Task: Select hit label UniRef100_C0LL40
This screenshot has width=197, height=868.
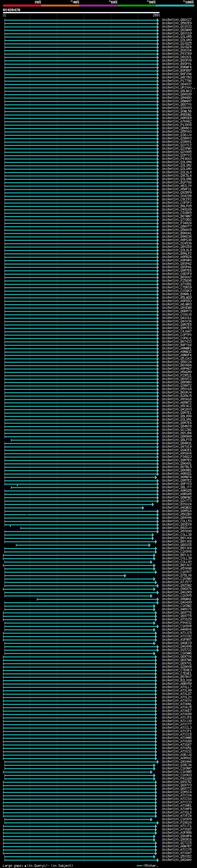Action: tap(177, 562)
